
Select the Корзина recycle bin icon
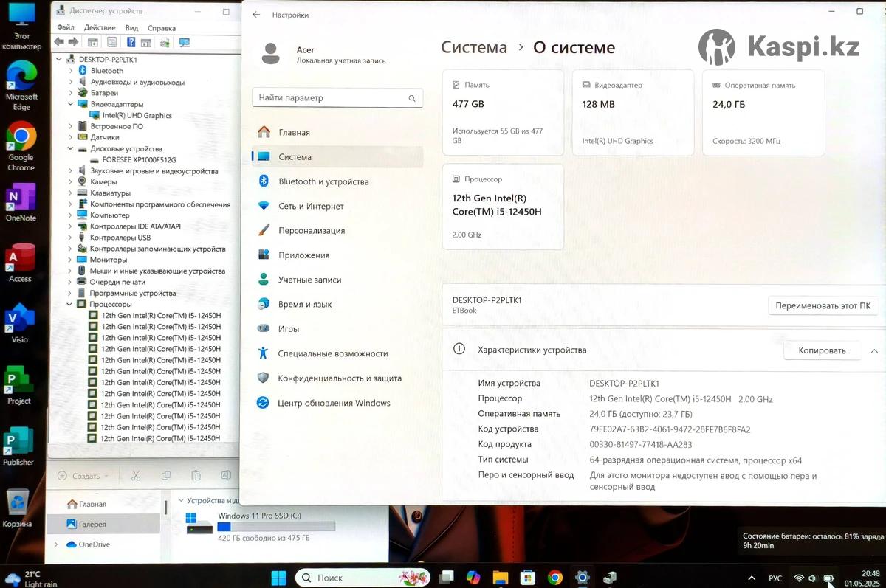[x=18, y=508]
